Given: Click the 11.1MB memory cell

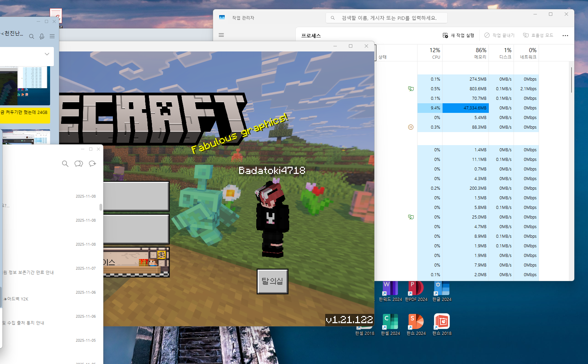Looking at the screenshot, I should [466, 160].
